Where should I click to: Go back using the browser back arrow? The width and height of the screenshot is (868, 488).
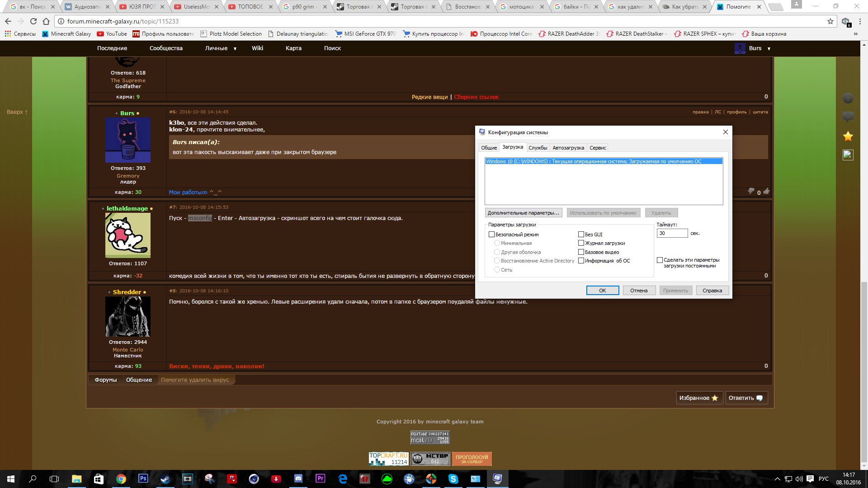coord(8,21)
